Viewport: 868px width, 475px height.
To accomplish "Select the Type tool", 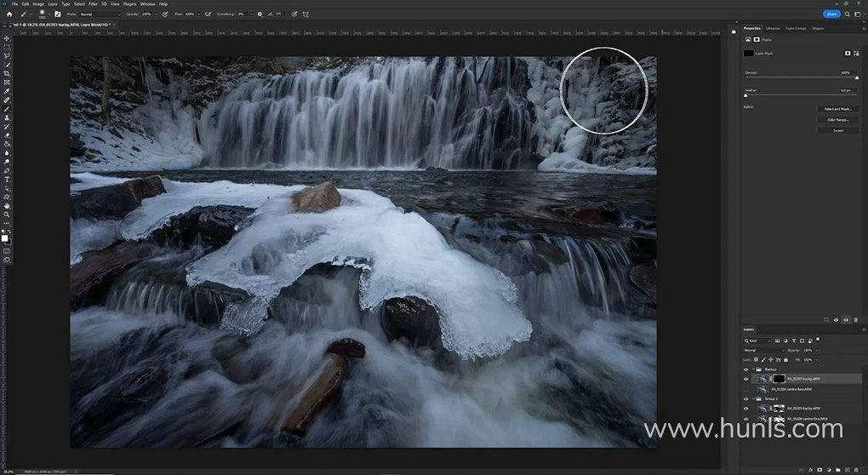I will (7, 180).
